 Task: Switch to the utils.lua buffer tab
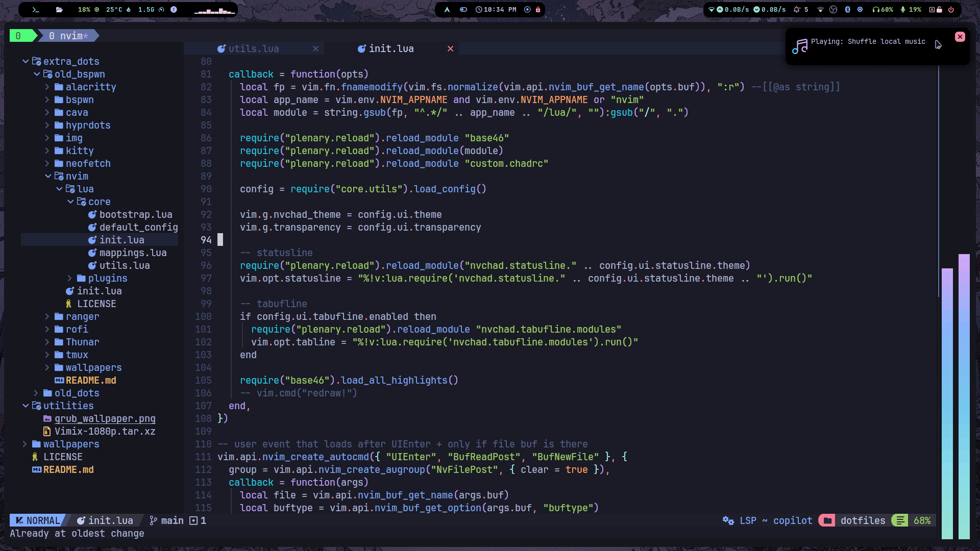coord(254,48)
